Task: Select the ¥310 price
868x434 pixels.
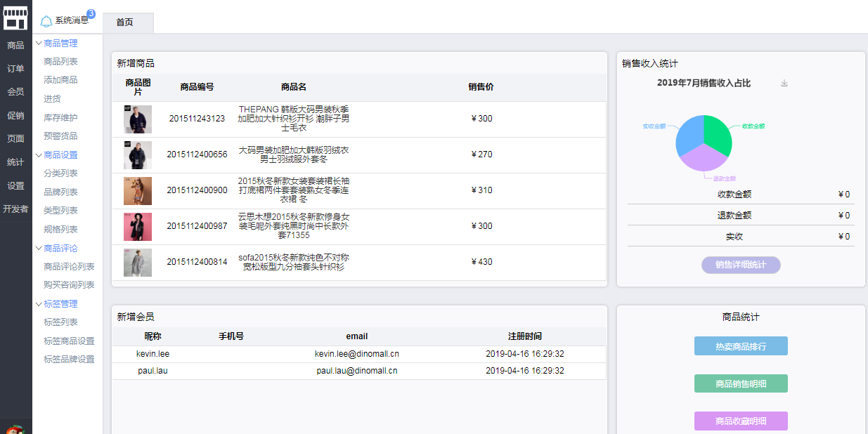Action: (481, 190)
